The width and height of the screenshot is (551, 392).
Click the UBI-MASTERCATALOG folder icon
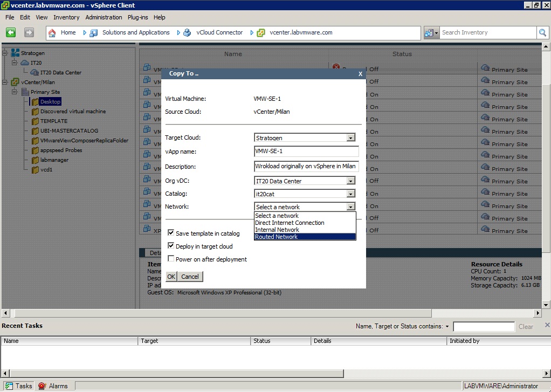(x=35, y=131)
